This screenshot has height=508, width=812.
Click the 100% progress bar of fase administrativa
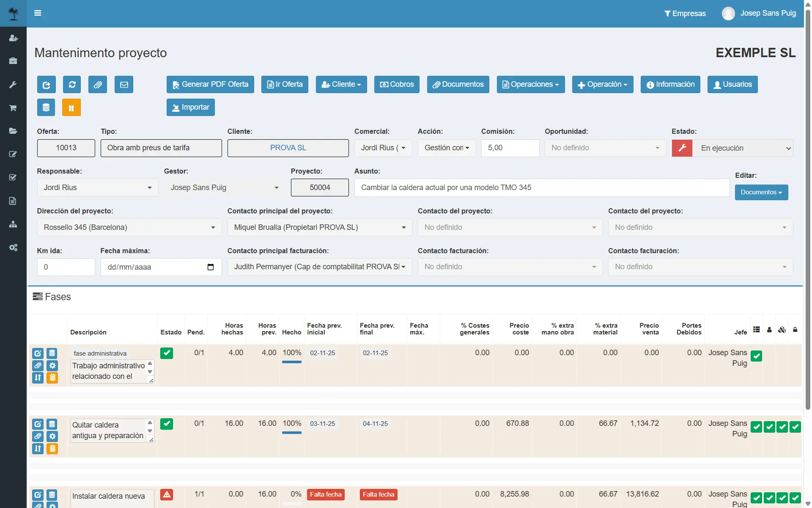[x=291, y=362]
